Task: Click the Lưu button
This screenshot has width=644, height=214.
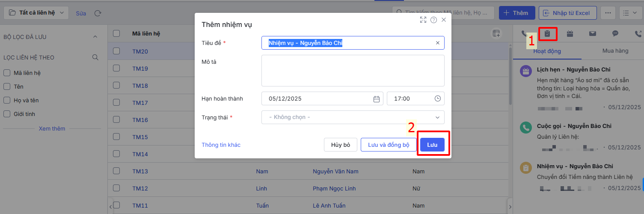Action: pyautogui.click(x=432, y=145)
